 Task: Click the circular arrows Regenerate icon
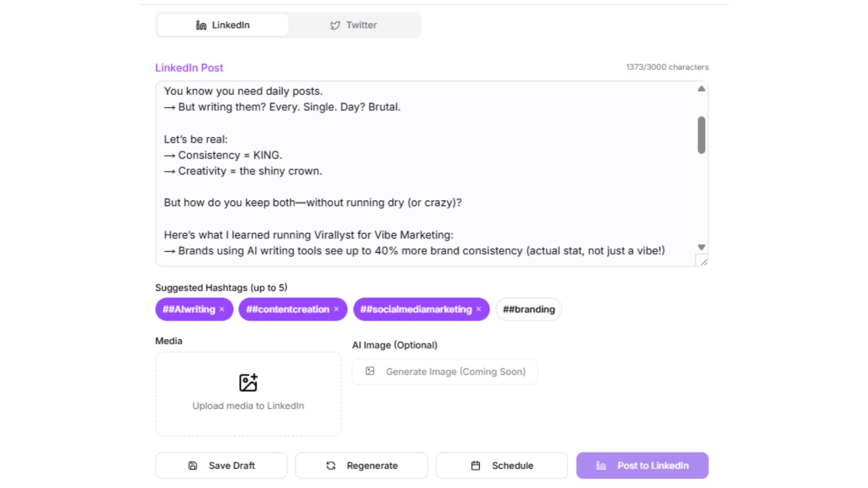331,465
